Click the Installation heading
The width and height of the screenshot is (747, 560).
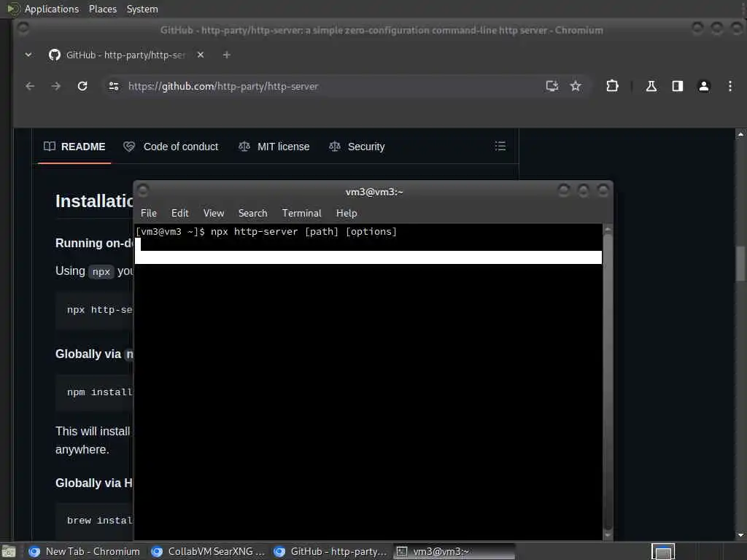tap(94, 201)
